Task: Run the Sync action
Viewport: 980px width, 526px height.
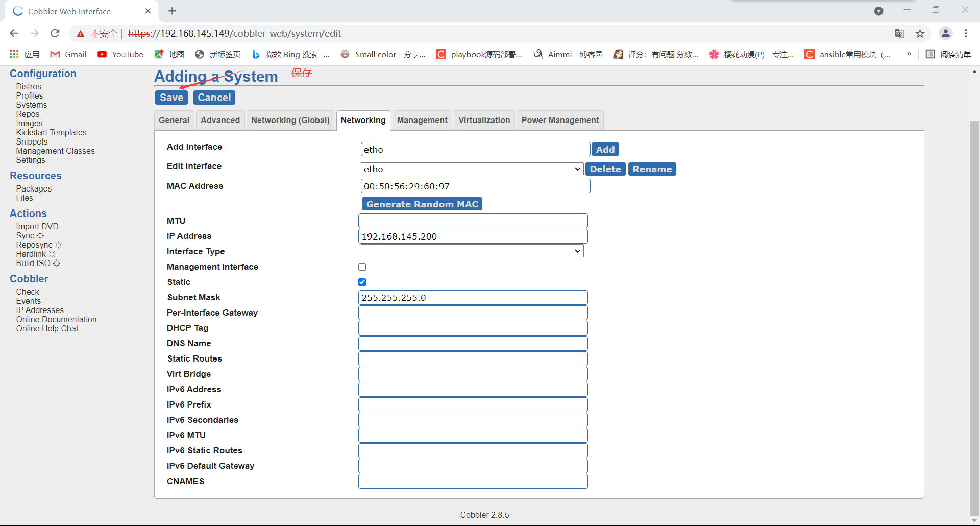Action: pos(30,236)
